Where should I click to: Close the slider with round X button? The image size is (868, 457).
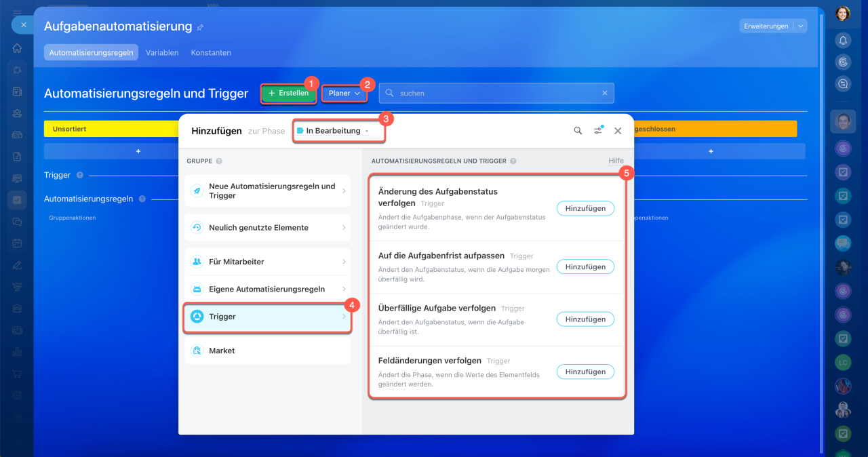tap(22, 24)
